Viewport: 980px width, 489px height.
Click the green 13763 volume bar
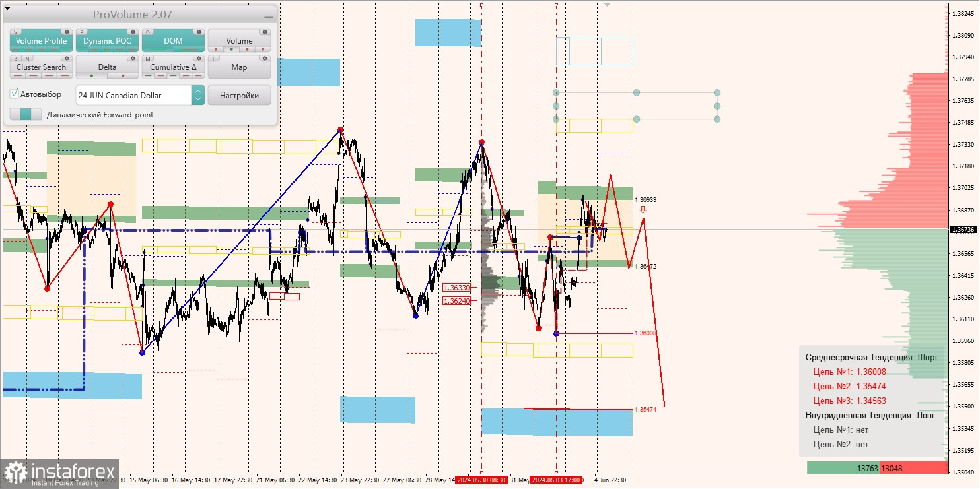pos(843,468)
